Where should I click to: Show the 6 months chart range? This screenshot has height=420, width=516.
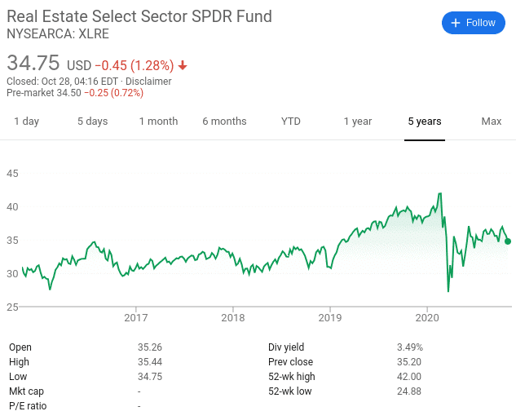(x=224, y=122)
